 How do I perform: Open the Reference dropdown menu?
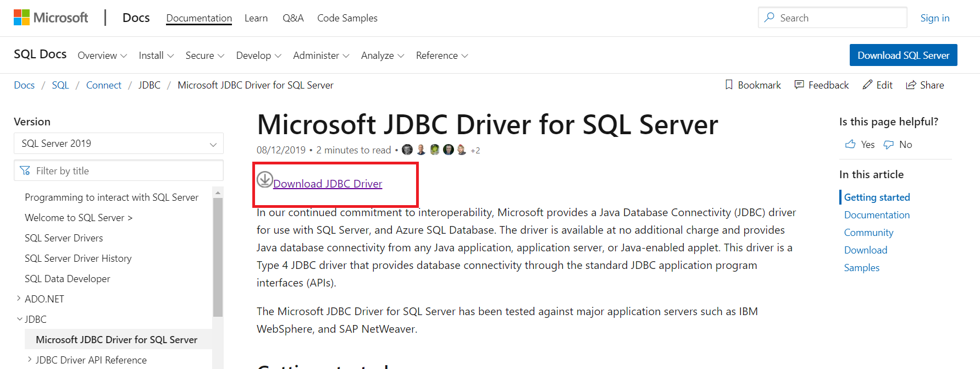[x=442, y=56]
